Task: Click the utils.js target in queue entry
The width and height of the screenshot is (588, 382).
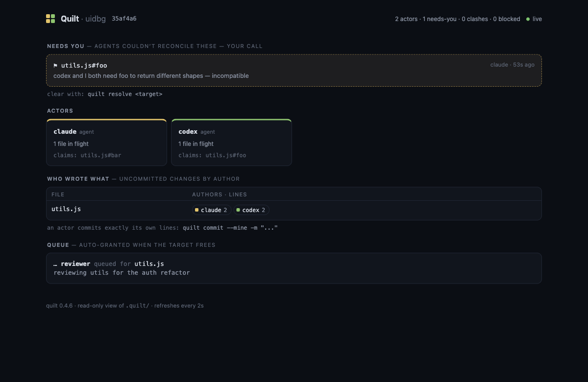Action: pos(149,264)
